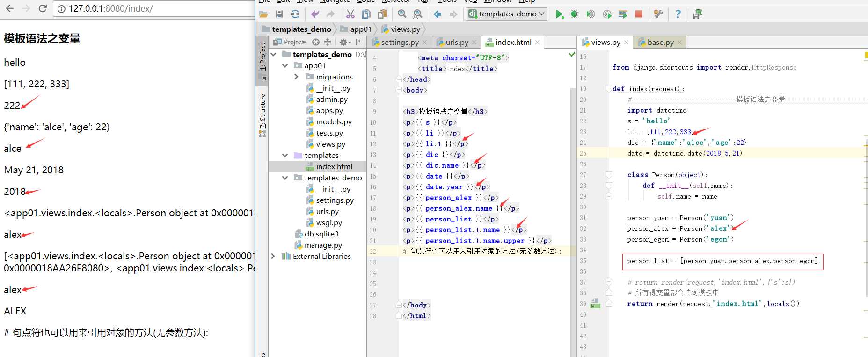The width and height of the screenshot is (868, 357).
Task: Click the Profile run icon
Action: (607, 14)
